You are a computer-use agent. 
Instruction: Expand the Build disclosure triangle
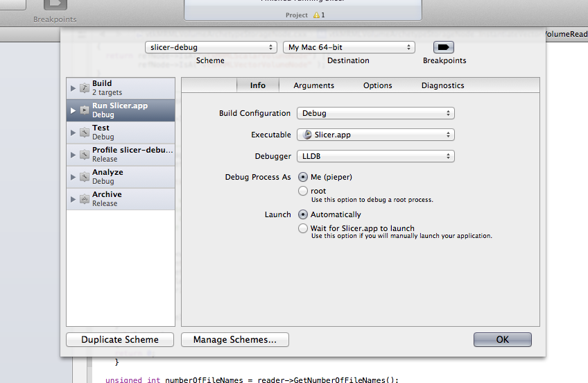click(73, 88)
